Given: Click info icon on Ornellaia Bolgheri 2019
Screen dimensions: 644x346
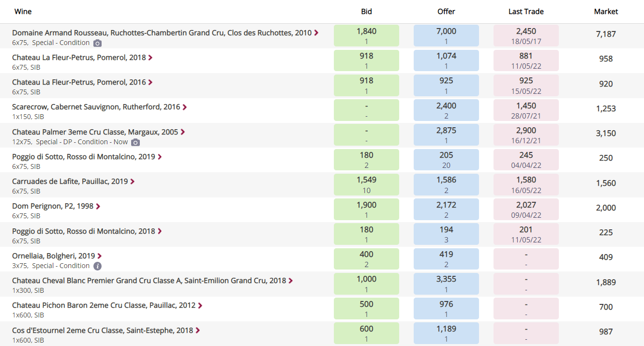Looking at the screenshot, I should (97, 266).
